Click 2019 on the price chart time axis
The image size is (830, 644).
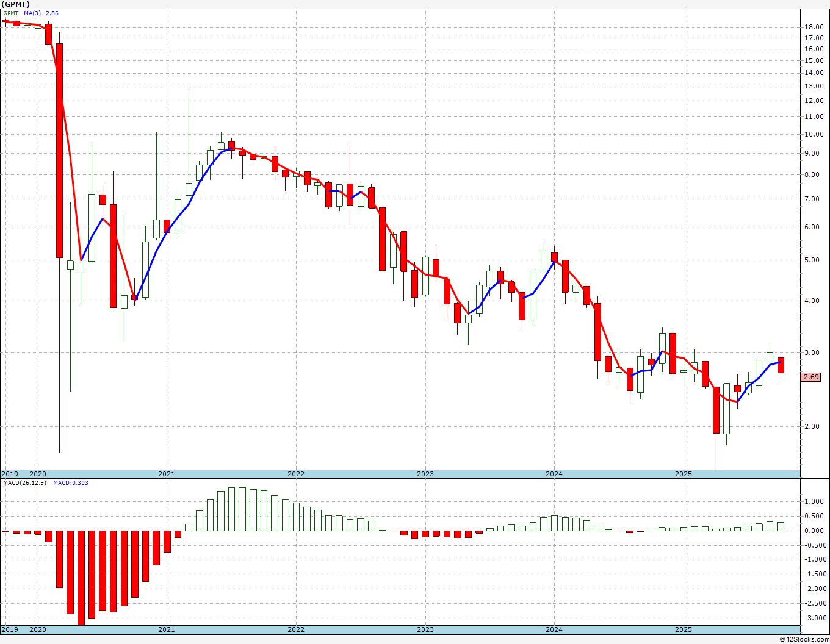pos(9,474)
